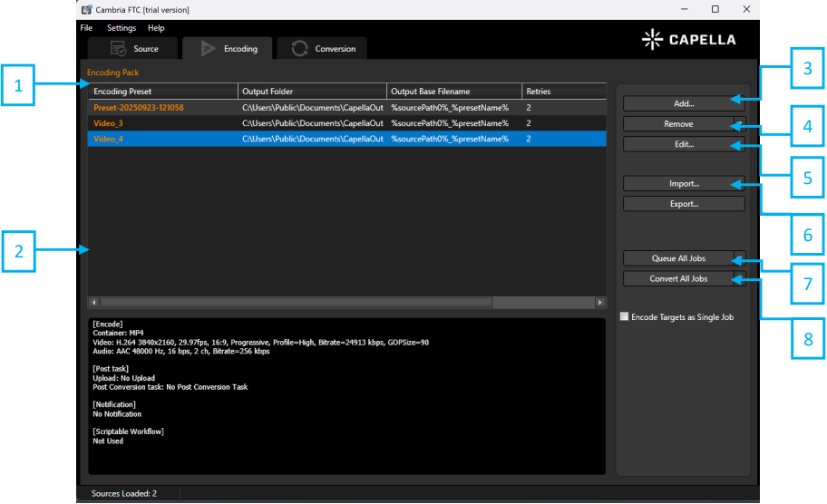
Task: Open the Settings menu
Action: pyautogui.click(x=122, y=28)
